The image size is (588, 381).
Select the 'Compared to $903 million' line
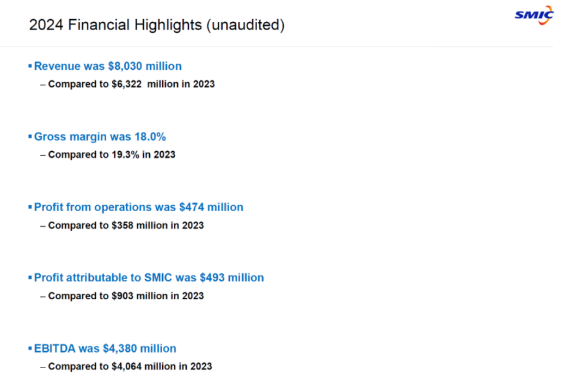click(126, 296)
